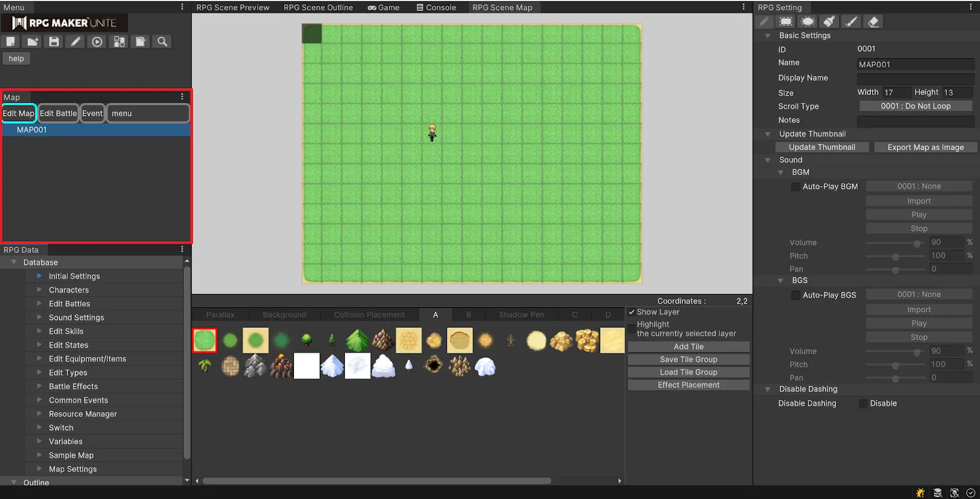The width and height of the screenshot is (980, 499).
Task: Click the Update Thumbnail button
Action: coord(821,148)
